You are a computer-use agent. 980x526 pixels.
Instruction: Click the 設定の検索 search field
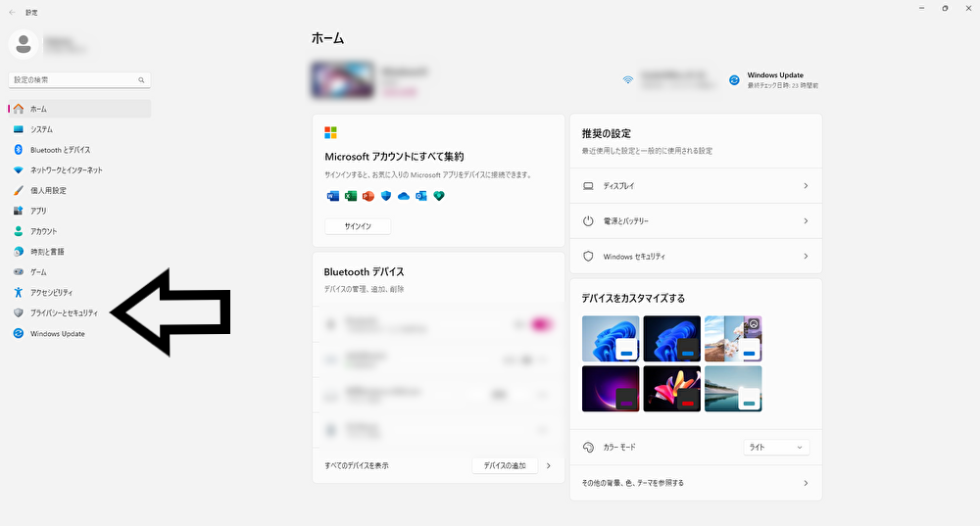coord(79,80)
